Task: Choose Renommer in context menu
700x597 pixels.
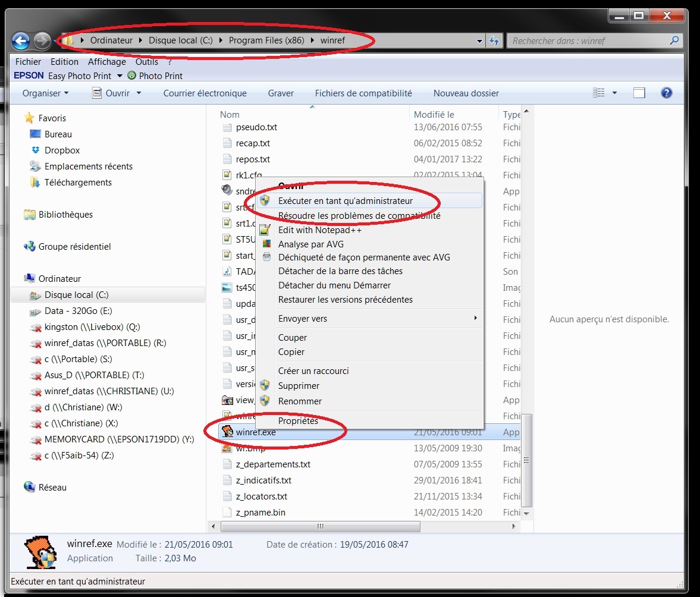Action: click(x=370, y=401)
